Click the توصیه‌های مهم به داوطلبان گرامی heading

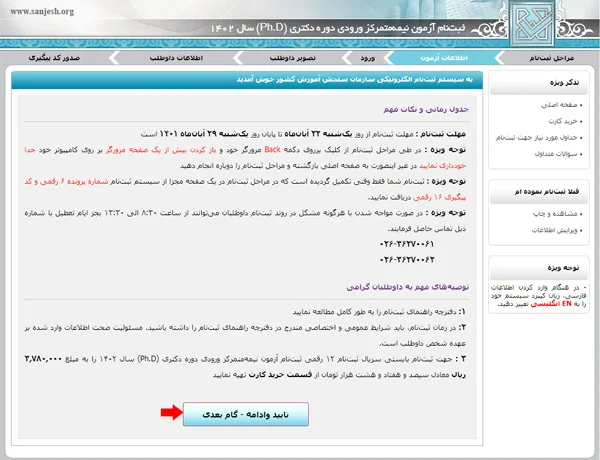[408, 287]
